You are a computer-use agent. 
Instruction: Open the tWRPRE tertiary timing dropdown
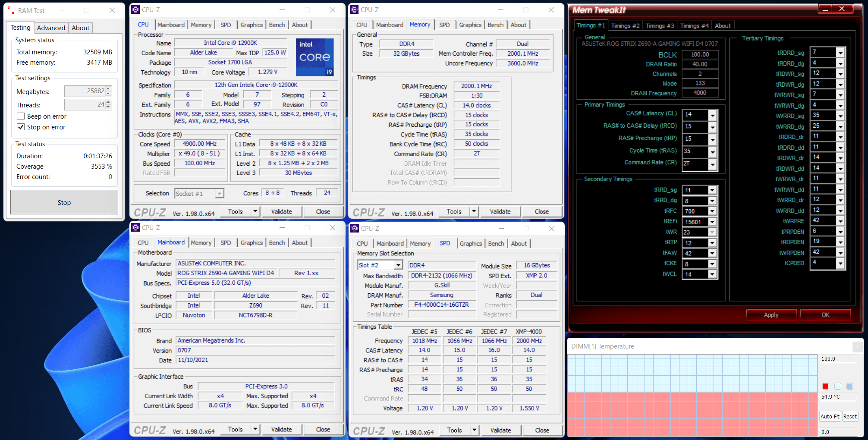(x=840, y=221)
